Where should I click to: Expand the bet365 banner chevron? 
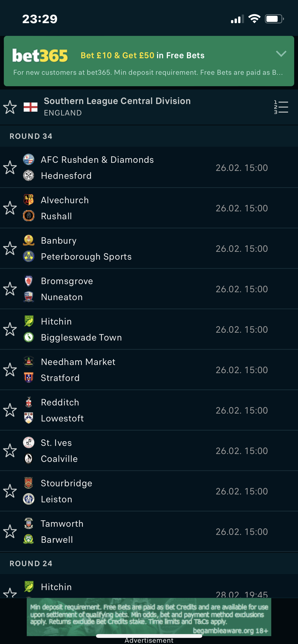(281, 54)
